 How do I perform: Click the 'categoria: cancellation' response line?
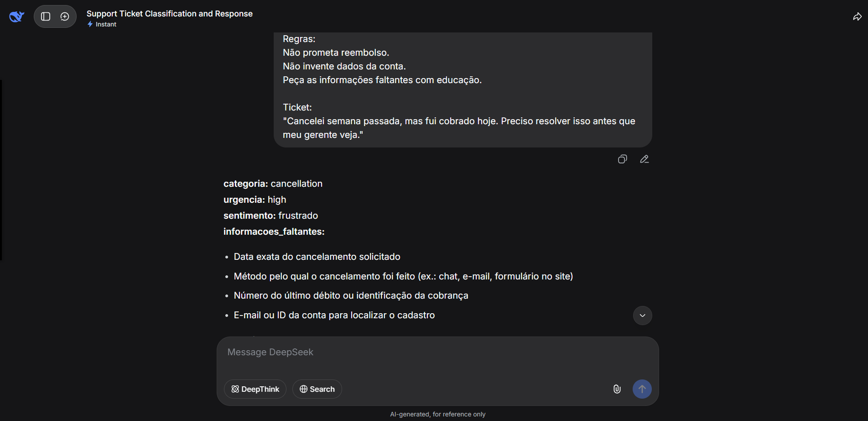click(x=273, y=184)
